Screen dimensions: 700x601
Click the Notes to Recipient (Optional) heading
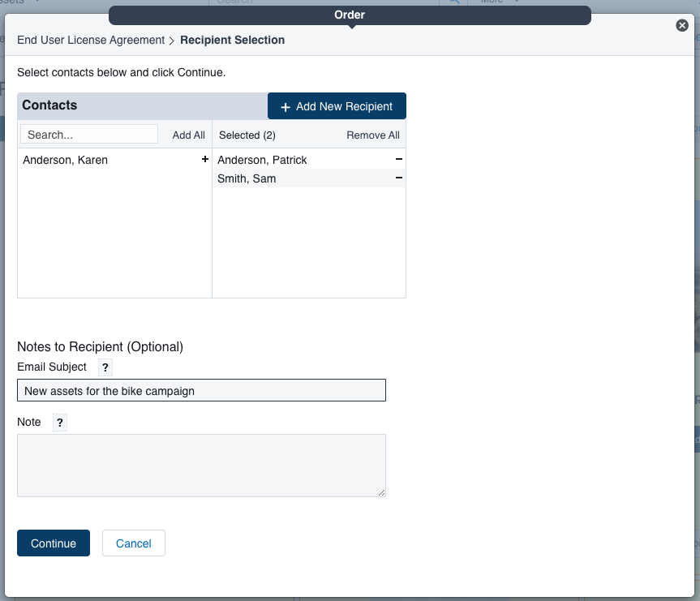coord(100,347)
